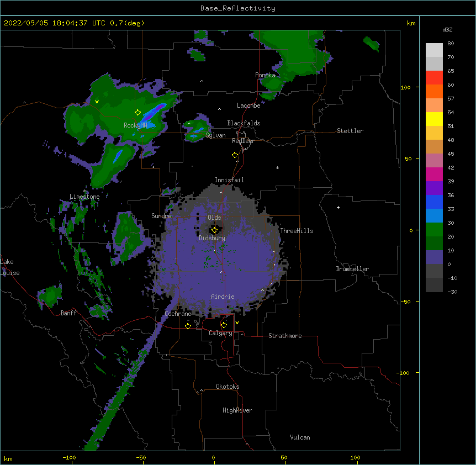Image resolution: width=476 pixels, height=465 pixels.
Task: Select the Stettler label
Action: click(x=350, y=131)
